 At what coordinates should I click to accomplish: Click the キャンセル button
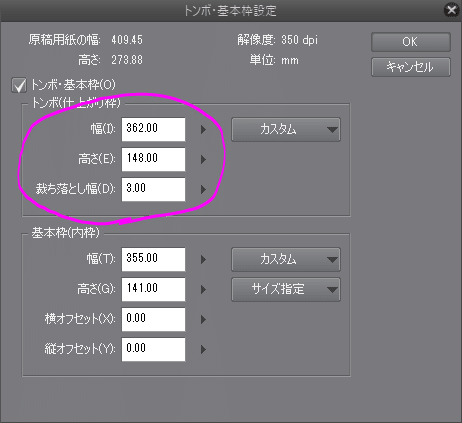point(411,67)
